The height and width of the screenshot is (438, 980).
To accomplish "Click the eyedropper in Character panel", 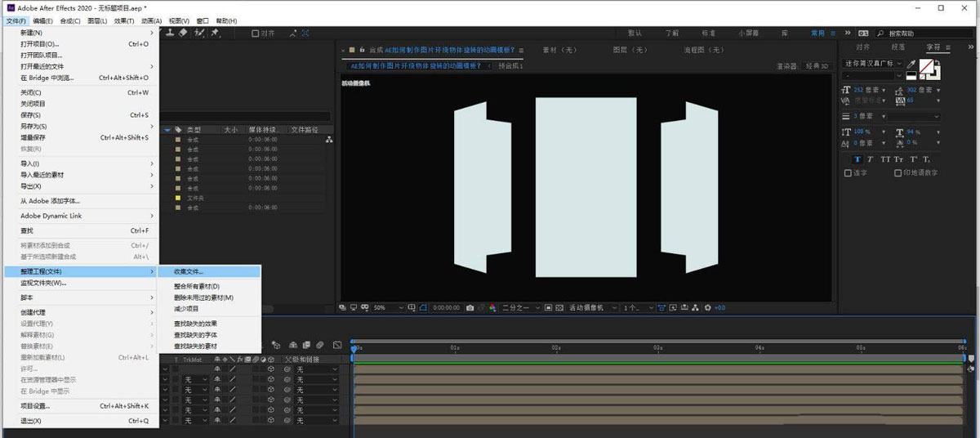I will [x=911, y=64].
